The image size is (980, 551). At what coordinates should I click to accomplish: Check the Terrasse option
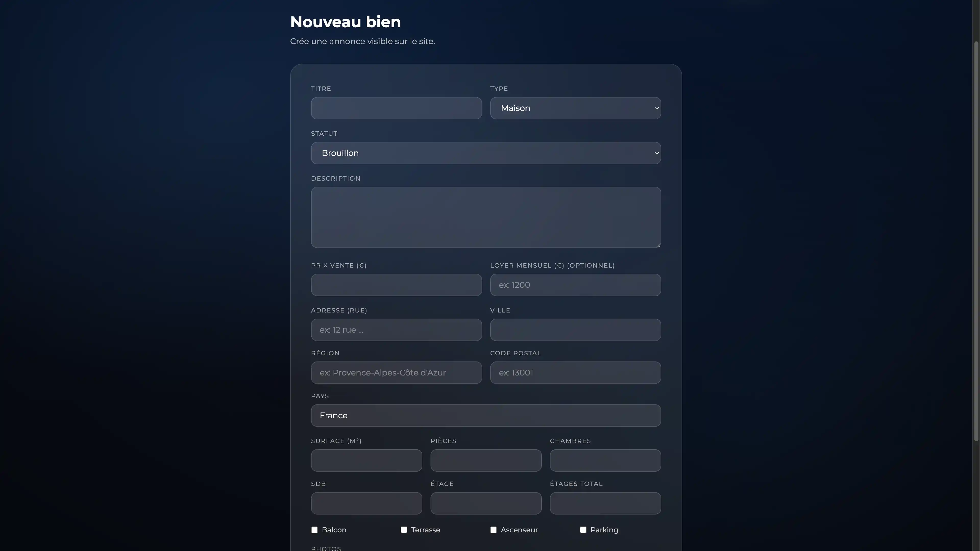click(404, 530)
